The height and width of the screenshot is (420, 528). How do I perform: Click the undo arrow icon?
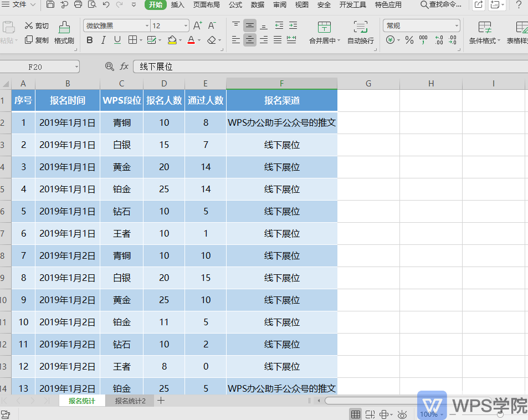(x=106, y=4)
